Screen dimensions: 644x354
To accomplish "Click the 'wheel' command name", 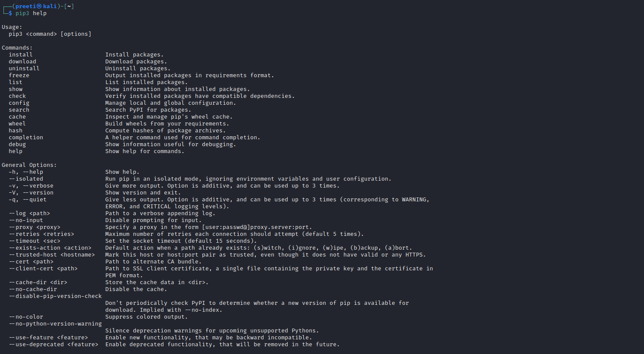I will (17, 124).
